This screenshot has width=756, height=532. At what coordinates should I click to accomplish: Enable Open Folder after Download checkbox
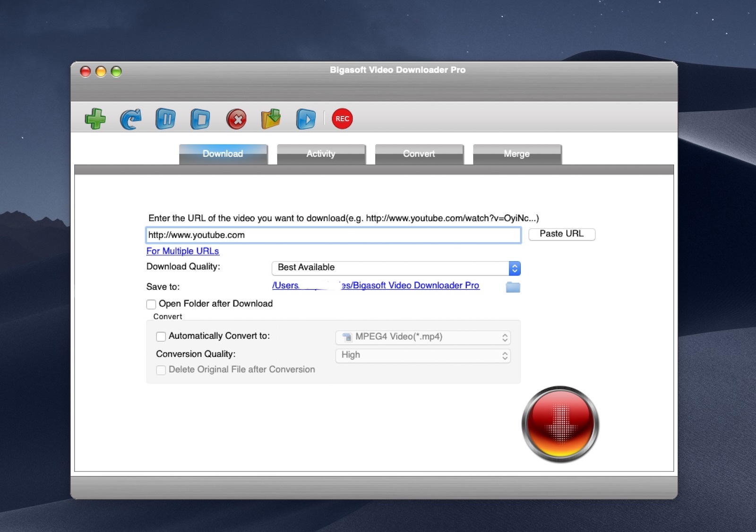coord(151,304)
